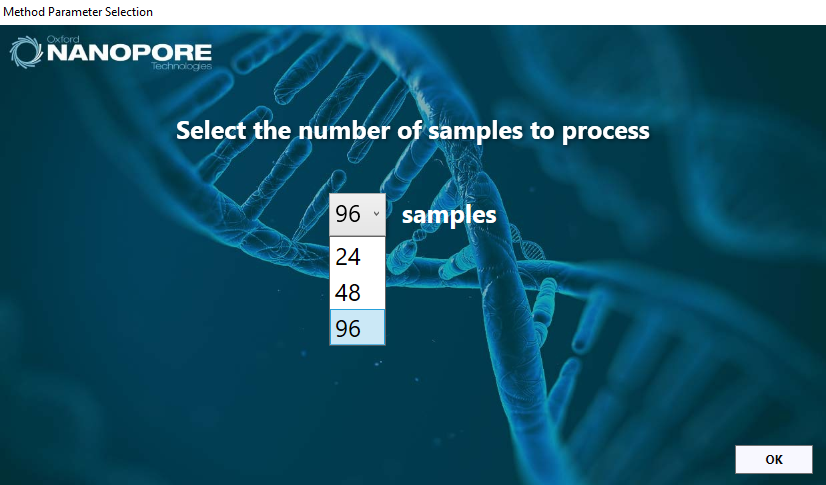Click the 'samples' label next to the dropdown
The width and height of the screenshot is (826, 485).
pos(449,215)
